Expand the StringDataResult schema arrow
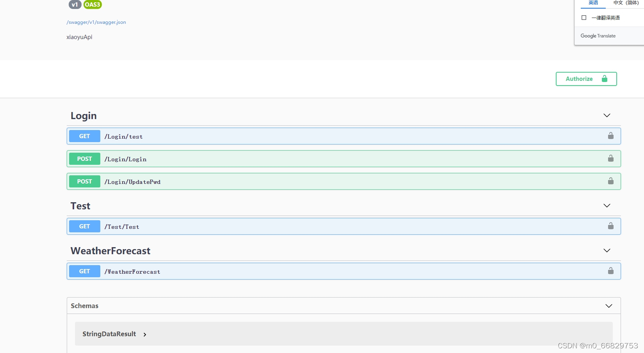Image resolution: width=644 pixels, height=353 pixels. [x=145, y=335]
